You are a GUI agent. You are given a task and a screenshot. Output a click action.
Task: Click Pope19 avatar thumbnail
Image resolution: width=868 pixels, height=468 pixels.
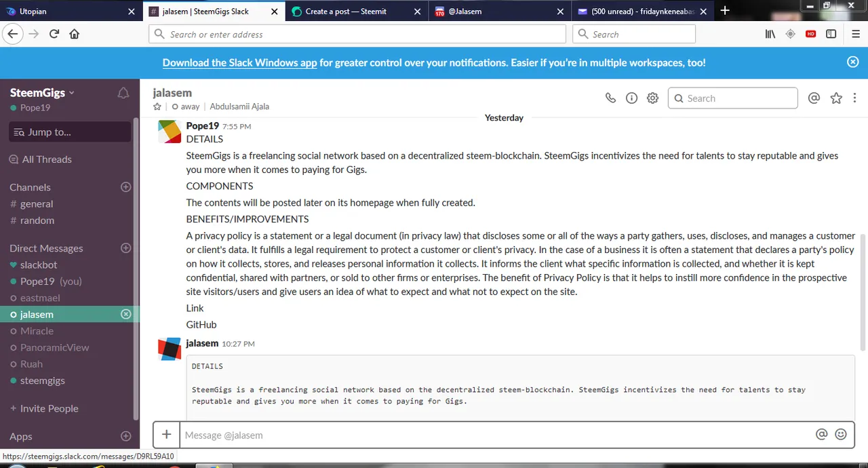(x=170, y=132)
